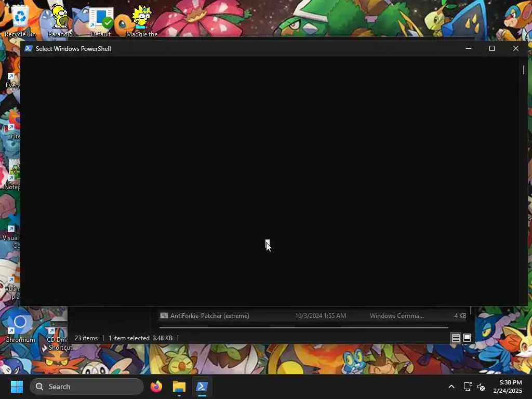Click the PowerShell icon in the title bar
This screenshot has width=532, height=399.
[x=29, y=48]
